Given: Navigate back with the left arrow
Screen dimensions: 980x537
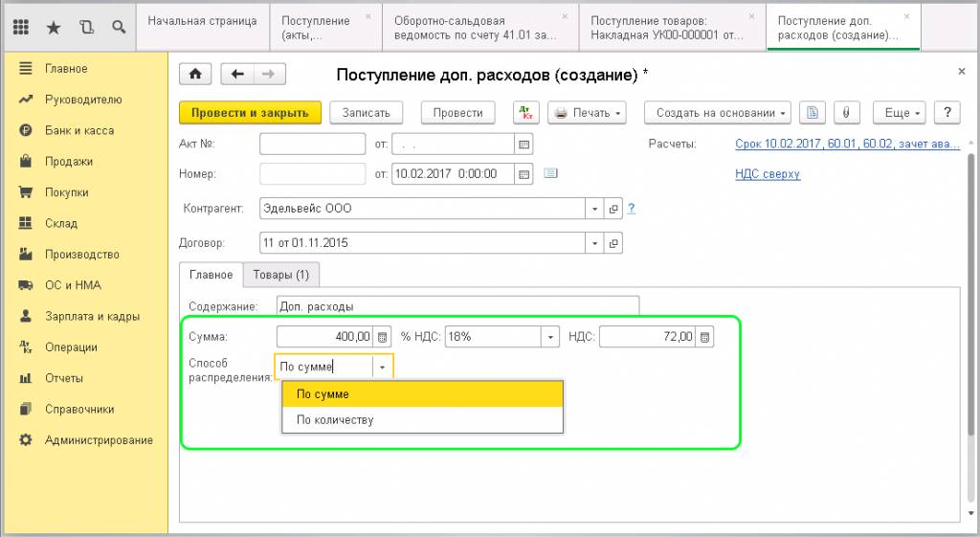Looking at the screenshot, I should [x=237, y=74].
